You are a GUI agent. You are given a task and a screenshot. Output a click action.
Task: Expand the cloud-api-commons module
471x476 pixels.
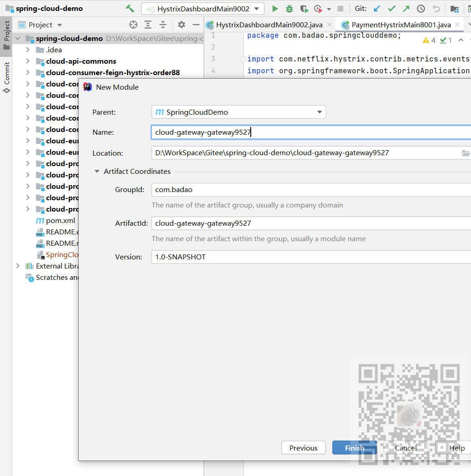[28, 61]
